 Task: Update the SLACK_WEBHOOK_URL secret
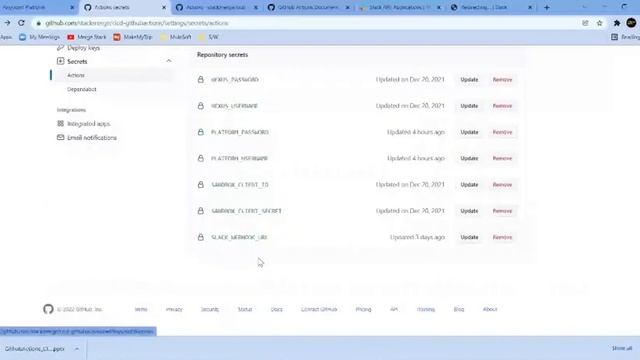click(469, 237)
